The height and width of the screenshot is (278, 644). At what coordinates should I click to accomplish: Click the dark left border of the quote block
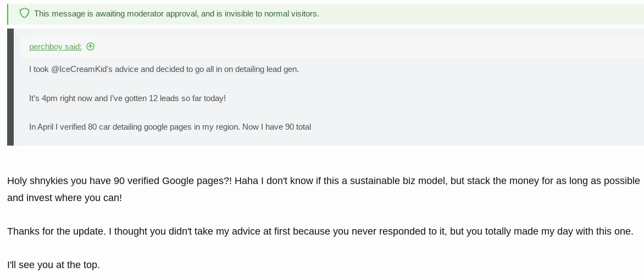tap(10, 87)
